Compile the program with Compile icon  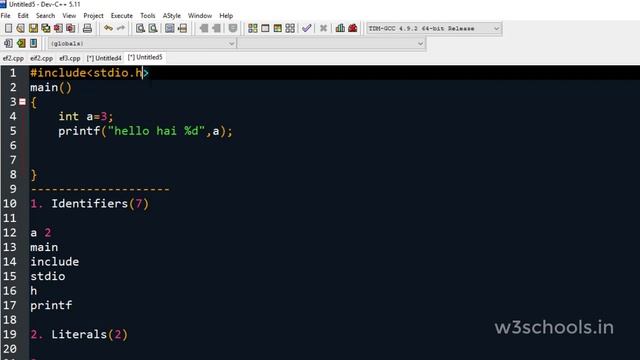(x=253, y=28)
